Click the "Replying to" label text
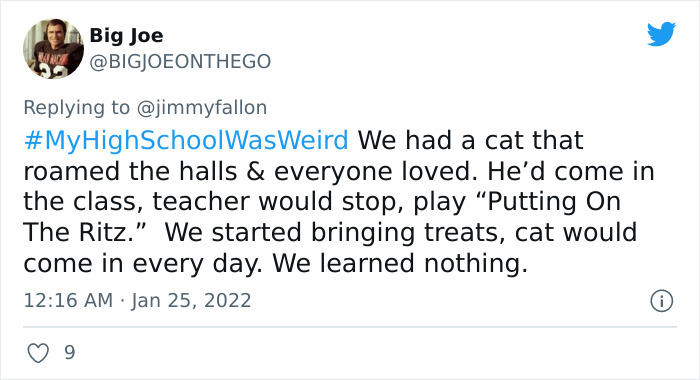The image size is (700, 380). click(x=76, y=108)
